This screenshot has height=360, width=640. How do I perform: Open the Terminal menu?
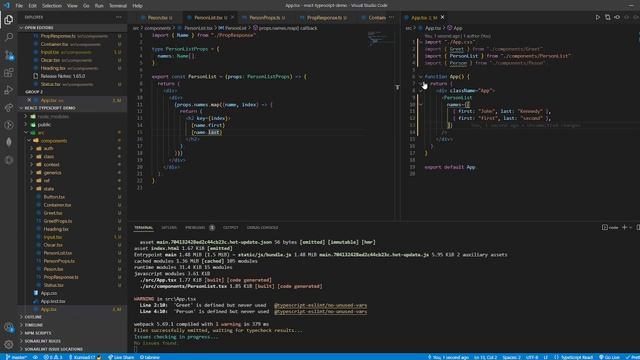(118, 6)
